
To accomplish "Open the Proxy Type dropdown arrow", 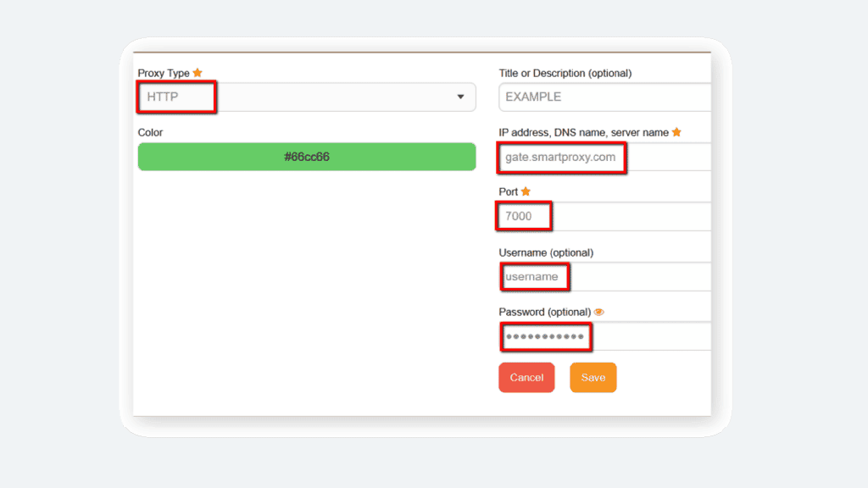I will 460,97.
